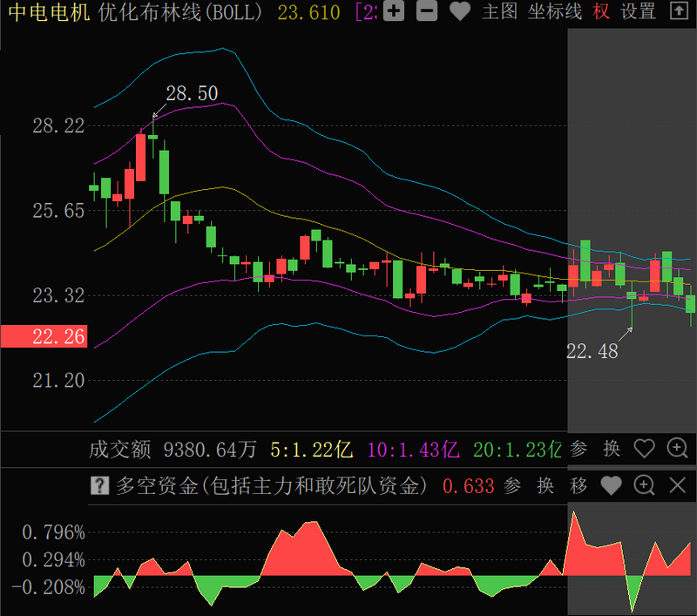Click the -0.208% axis label
The height and width of the screenshot is (616, 697).
click(x=48, y=587)
